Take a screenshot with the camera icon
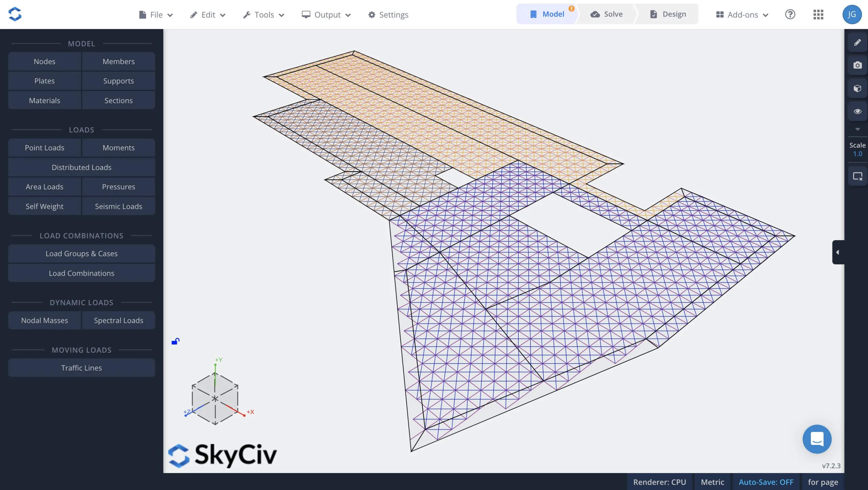 tap(857, 65)
